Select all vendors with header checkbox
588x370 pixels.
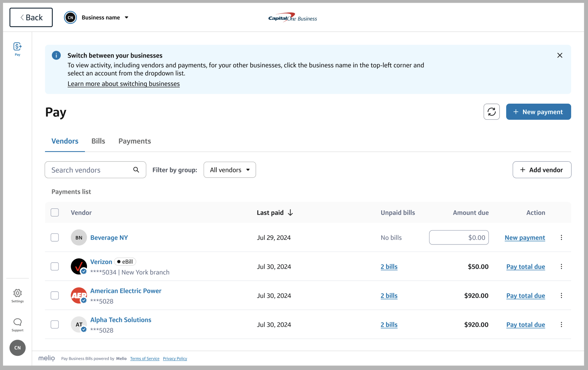click(55, 213)
